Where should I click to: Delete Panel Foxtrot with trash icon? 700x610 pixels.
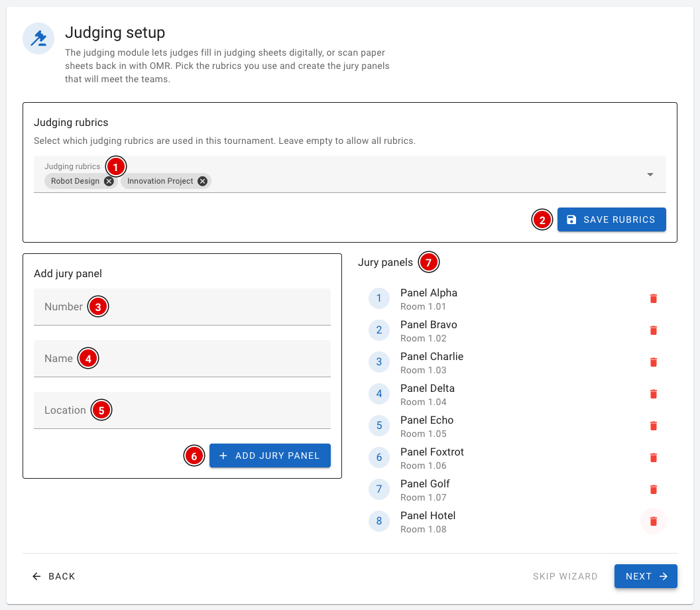point(653,457)
